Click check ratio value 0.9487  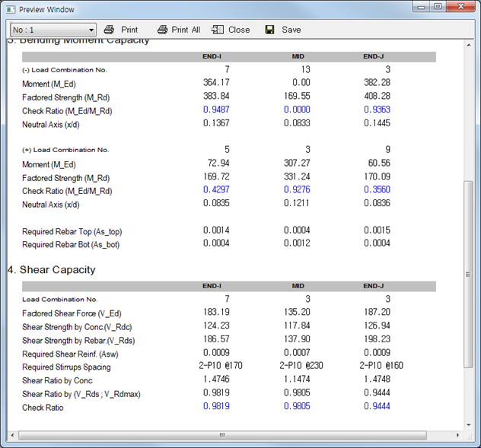pyautogui.click(x=216, y=110)
